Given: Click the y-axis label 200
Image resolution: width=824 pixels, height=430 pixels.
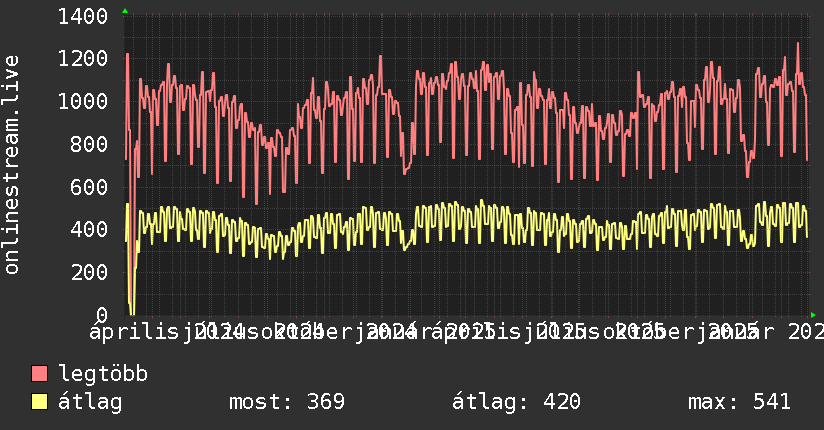Looking at the screenshot, I should coord(89,272).
